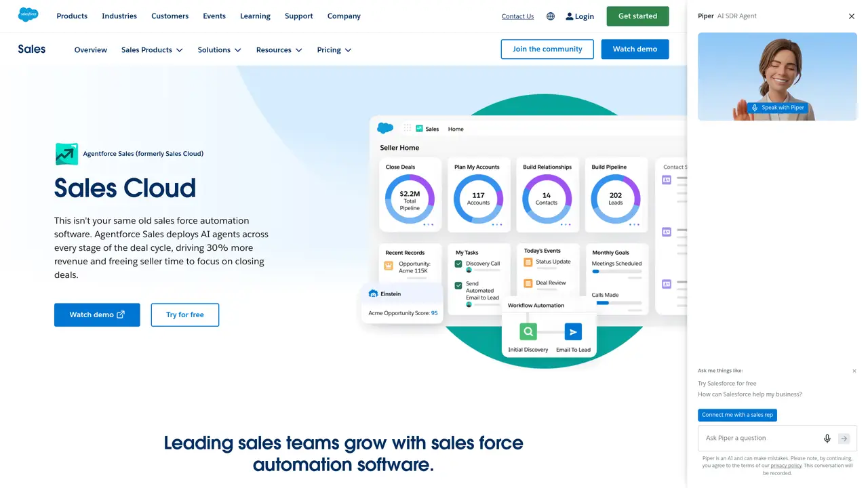
Task: Click the Seller Home heading
Action: point(399,148)
